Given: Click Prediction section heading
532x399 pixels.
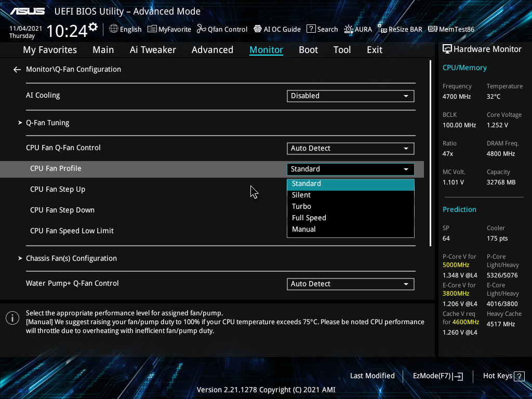Looking at the screenshot, I should [x=459, y=210].
